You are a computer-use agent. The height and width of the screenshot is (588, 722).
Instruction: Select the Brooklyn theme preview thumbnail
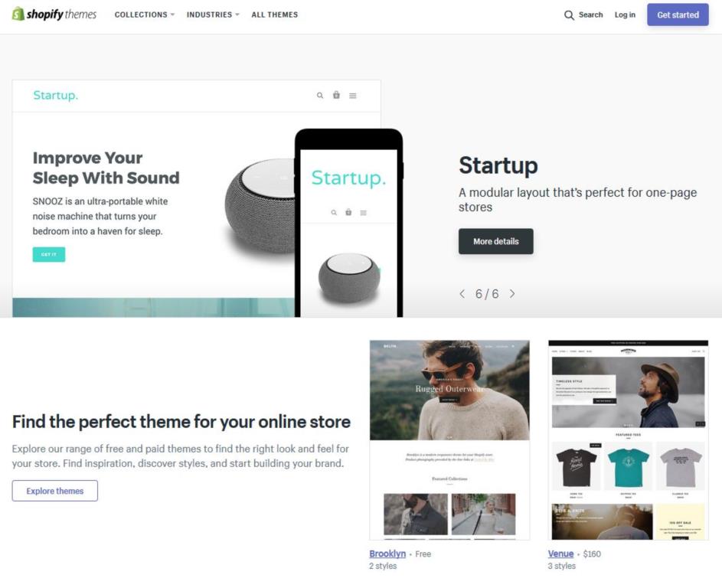(x=449, y=440)
